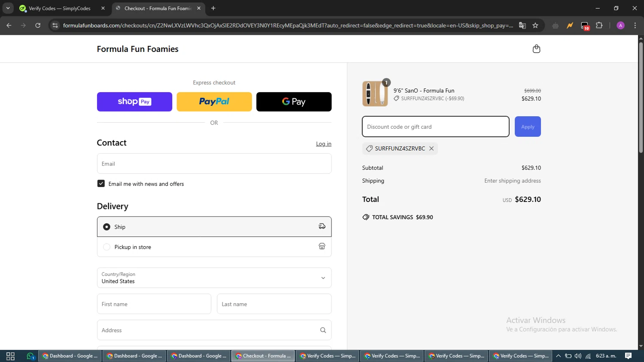Bookmark this page with the star icon
The width and height of the screenshot is (644, 362).
click(x=535, y=25)
